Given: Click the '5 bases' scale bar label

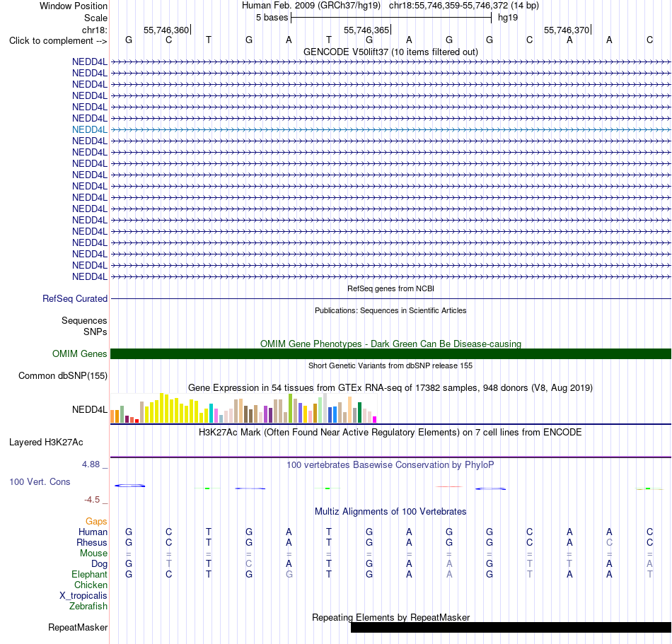Looking at the screenshot, I should pos(272,18).
